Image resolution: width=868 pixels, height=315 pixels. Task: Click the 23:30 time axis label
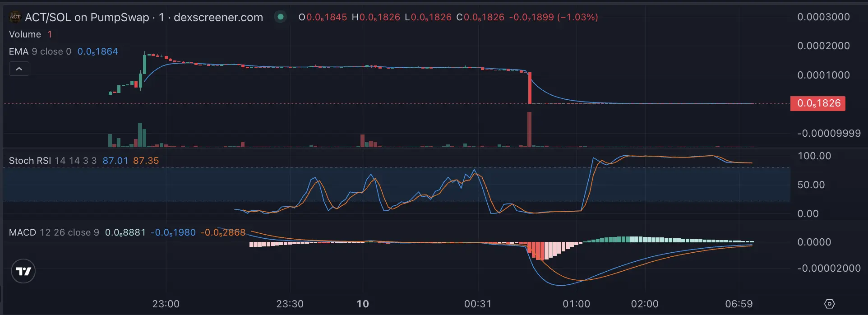[290, 304]
